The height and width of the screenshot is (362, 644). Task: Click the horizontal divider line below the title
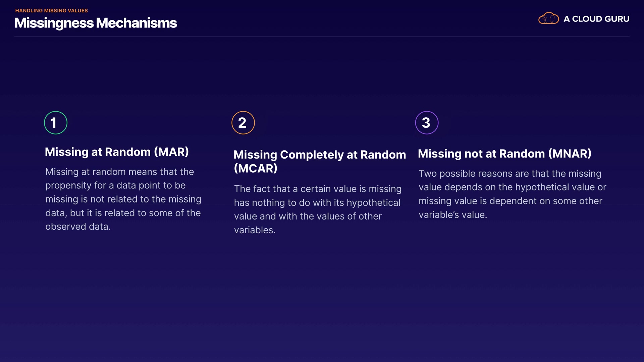322,36
